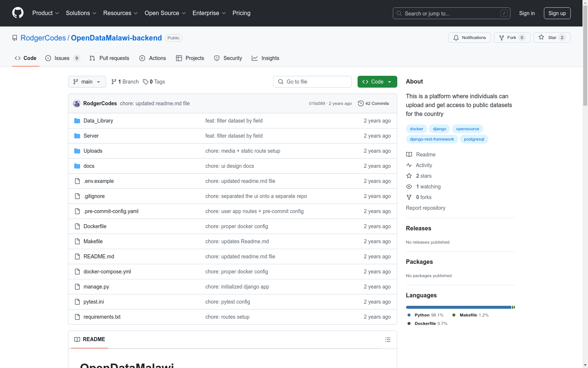Expand the Solutions menu
The image size is (588, 368).
(81, 13)
